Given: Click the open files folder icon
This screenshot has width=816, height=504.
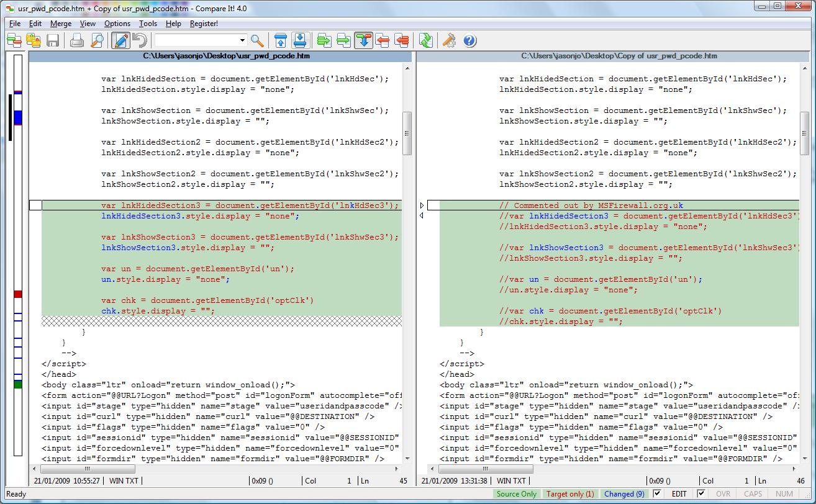Looking at the screenshot, I should coord(33,41).
